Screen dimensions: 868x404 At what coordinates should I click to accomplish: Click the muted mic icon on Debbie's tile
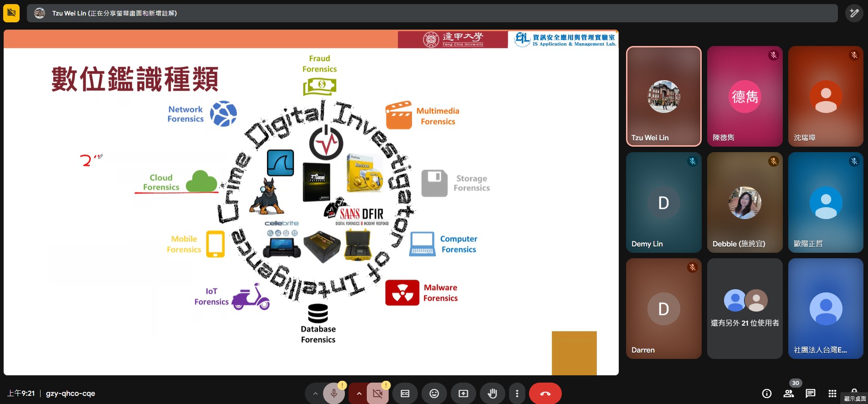tap(773, 161)
